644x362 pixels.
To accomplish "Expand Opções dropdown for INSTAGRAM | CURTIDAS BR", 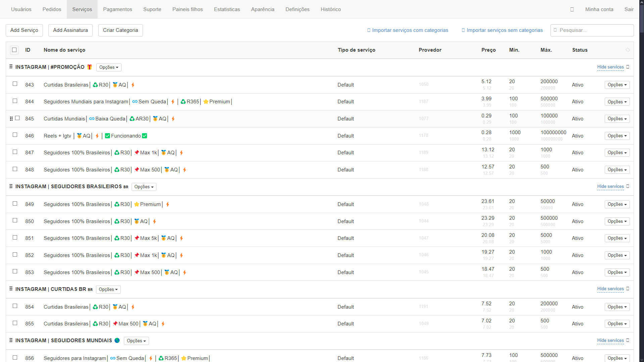I will coord(108,290).
